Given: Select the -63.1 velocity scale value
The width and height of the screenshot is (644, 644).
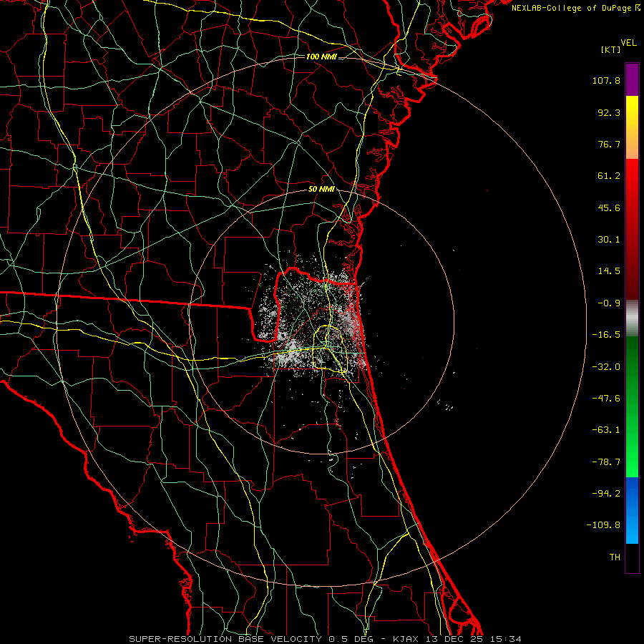Looking at the screenshot, I should click(x=606, y=430).
